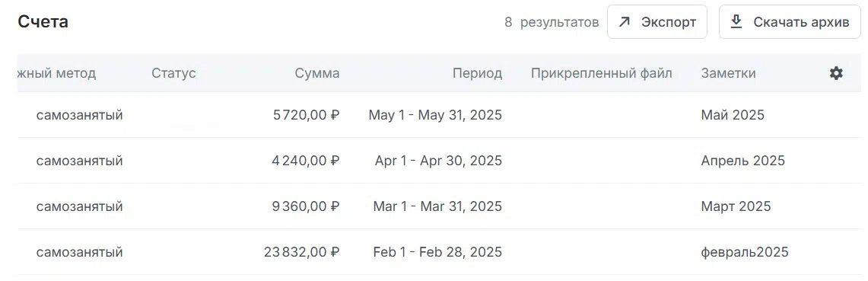Image resolution: width=868 pixels, height=281 pixels.
Task: Sort by Сумма column header
Action: pyautogui.click(x=317, y=73)
